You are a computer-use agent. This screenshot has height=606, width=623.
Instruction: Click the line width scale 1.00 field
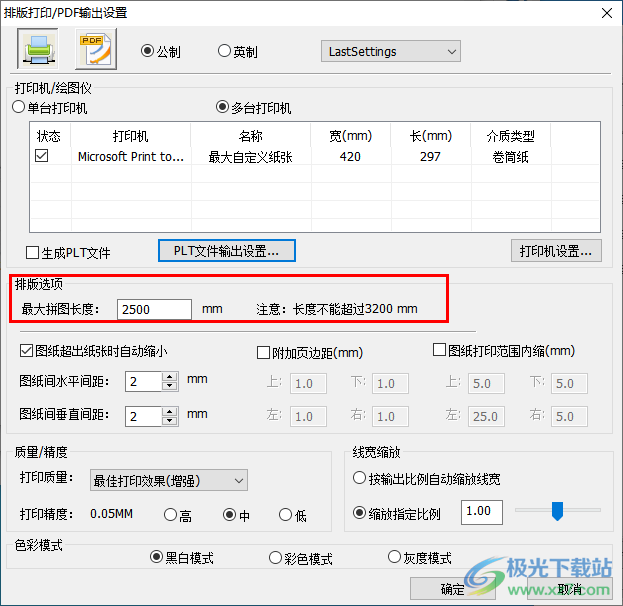pyautogui.click(x=482, y=512)
